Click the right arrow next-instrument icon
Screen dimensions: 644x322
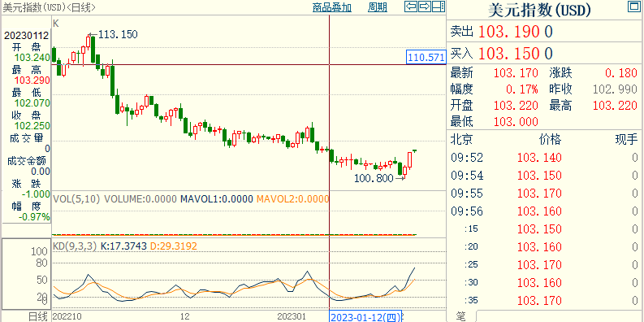click(425, 7)
